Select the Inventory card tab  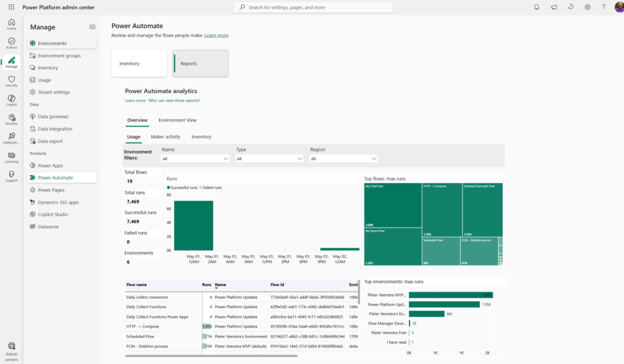click(140, 63)
